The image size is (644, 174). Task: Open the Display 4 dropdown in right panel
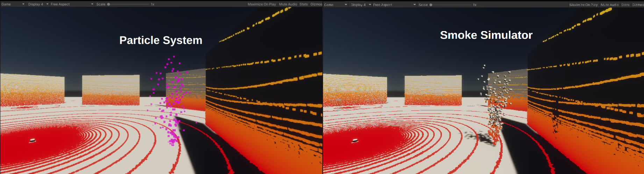point(360,5)
